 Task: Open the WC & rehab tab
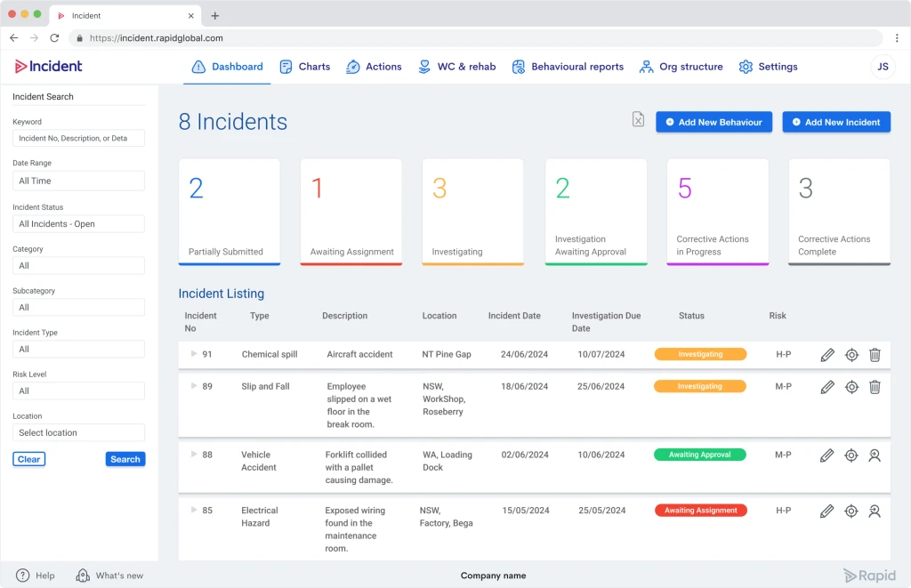pyautogui.click(x=456, y=67)
